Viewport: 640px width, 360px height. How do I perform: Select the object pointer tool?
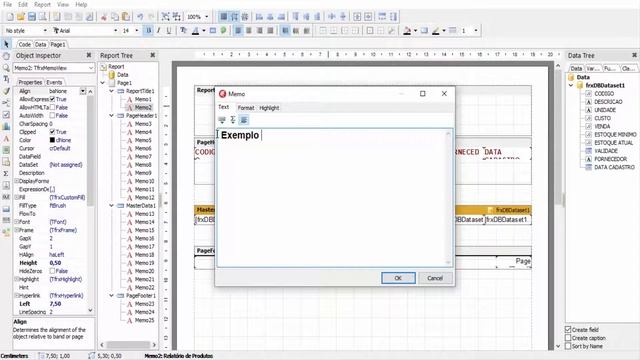pos(6,44)
